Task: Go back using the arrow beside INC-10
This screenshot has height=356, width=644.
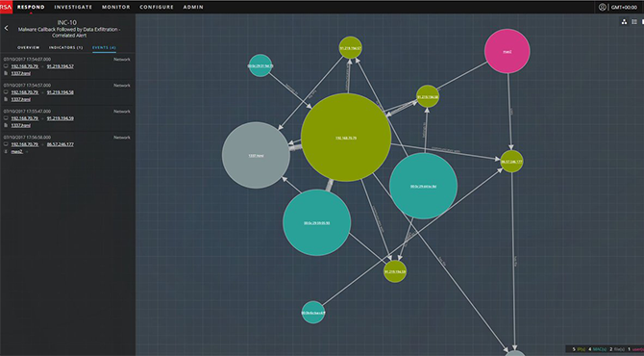Action: point(6,28)
